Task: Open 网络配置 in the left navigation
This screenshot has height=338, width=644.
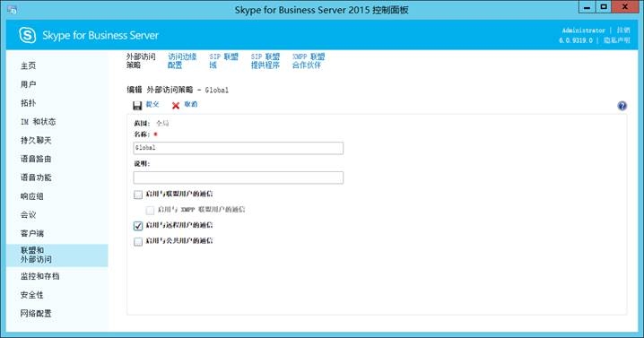Action: 36,314
